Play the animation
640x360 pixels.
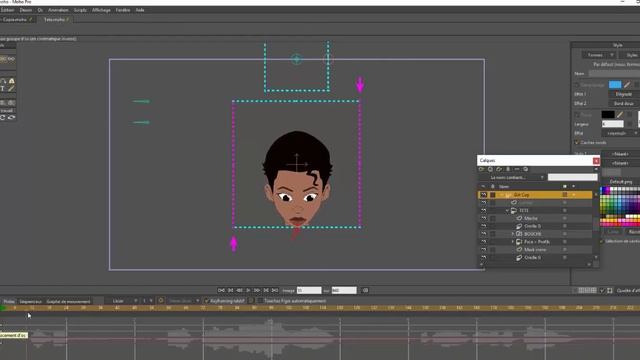[248, 290]
